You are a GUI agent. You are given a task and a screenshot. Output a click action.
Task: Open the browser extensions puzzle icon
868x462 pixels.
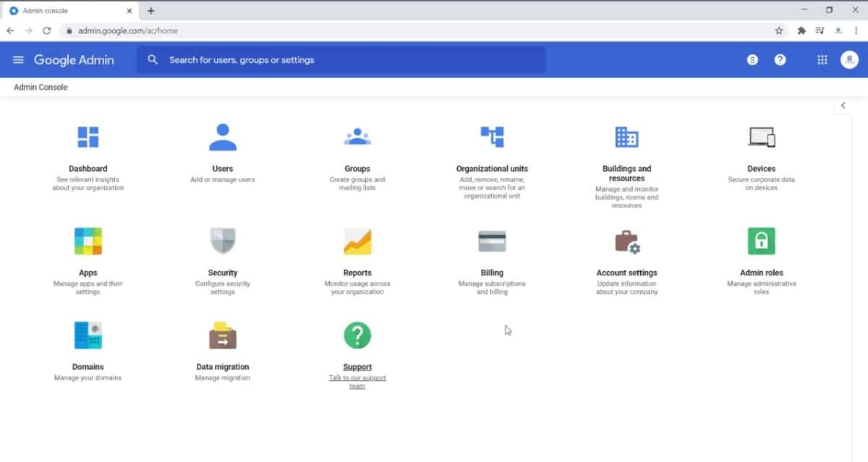tap(801, 30)
